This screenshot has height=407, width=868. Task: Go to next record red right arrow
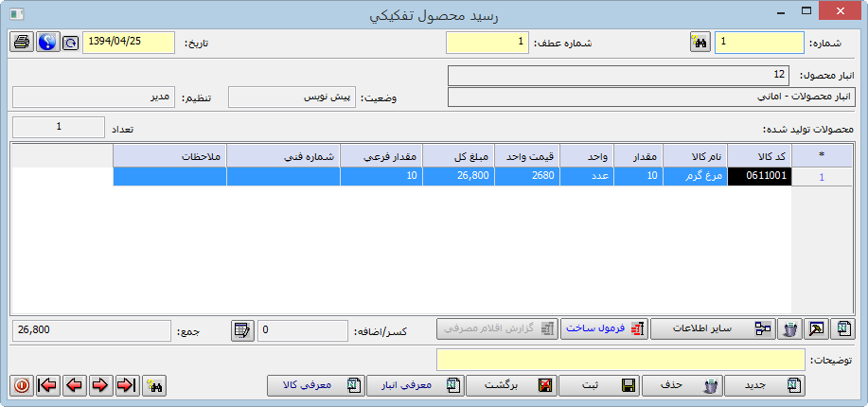pyautogui.click(x=100, y=385)
